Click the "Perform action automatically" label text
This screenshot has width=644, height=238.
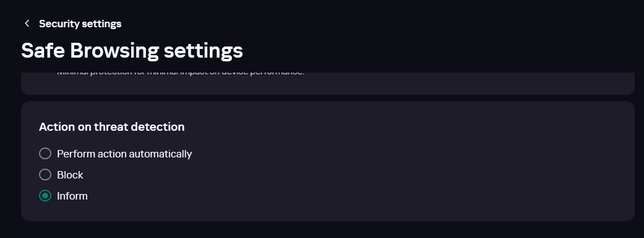(124, 154)
